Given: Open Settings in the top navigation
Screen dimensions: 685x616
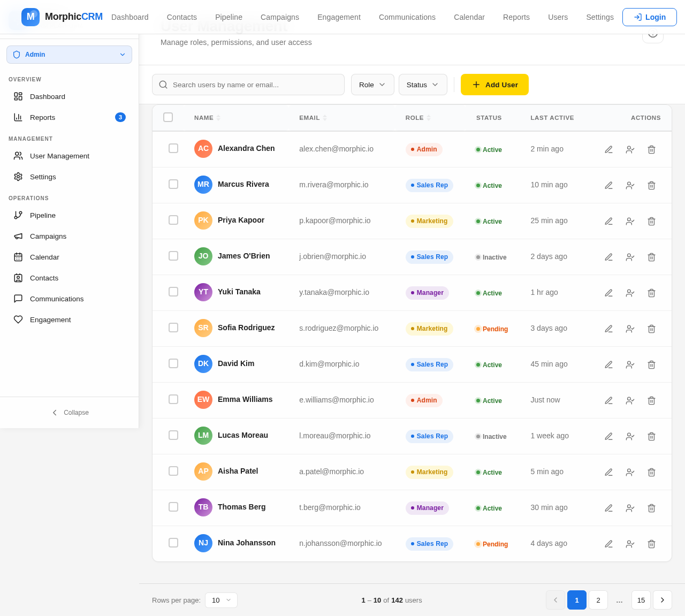Looking at the screenshot, I should pyautogui.click(x=600, y=17).
